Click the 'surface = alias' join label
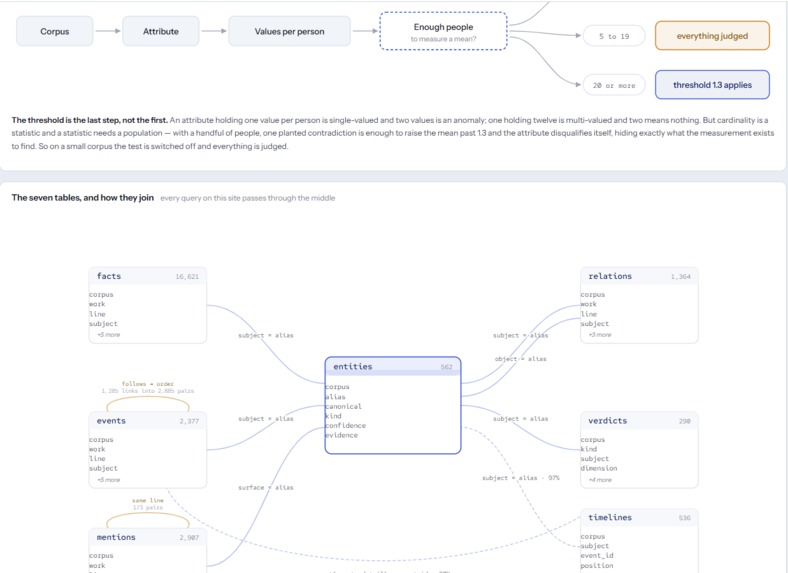The width and height of the screenshot is (788, 573). pos(266,488)
